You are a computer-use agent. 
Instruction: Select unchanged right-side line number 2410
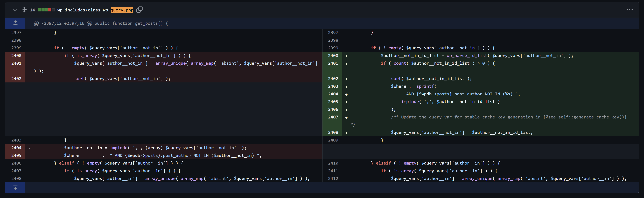(x=333, y=163)
